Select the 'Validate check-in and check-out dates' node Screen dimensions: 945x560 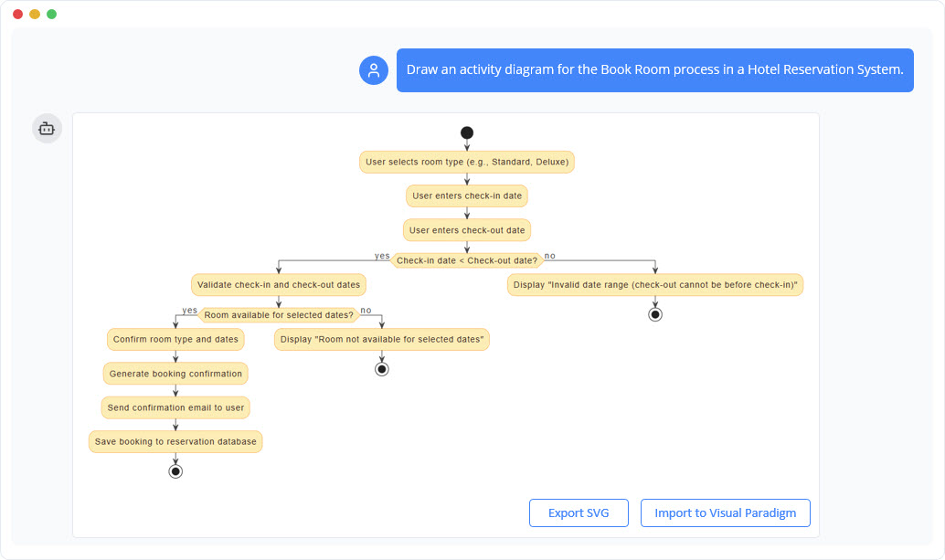coord(278,284)
